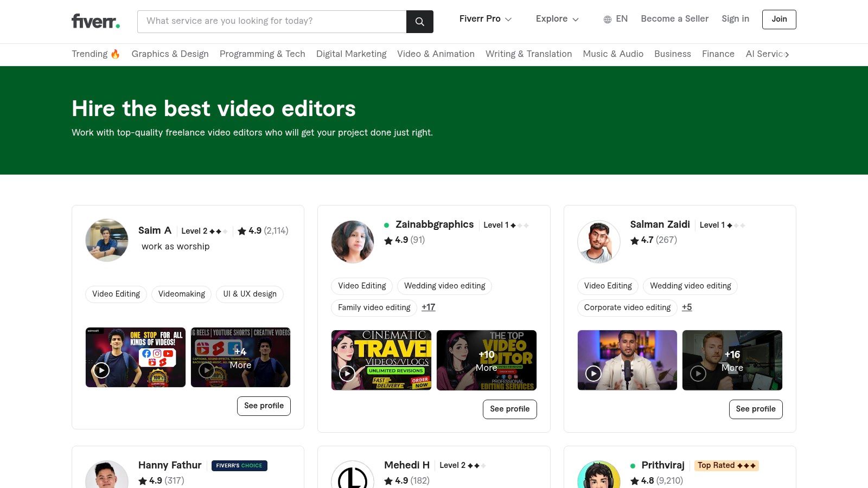
Task: Play Saim A's first showcase video
Action: tap(101, 370)
